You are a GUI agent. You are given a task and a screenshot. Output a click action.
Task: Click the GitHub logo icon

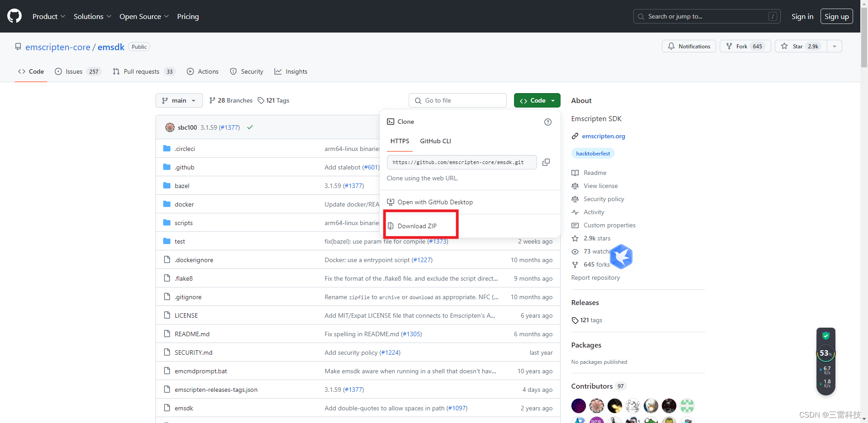(x=14, y=16)
